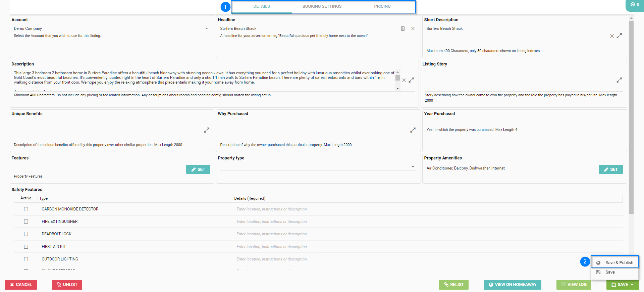Enable Carbon Monoxide Detector checkbox
Viewport: 644px width, 292px height.
pos(26,209)
